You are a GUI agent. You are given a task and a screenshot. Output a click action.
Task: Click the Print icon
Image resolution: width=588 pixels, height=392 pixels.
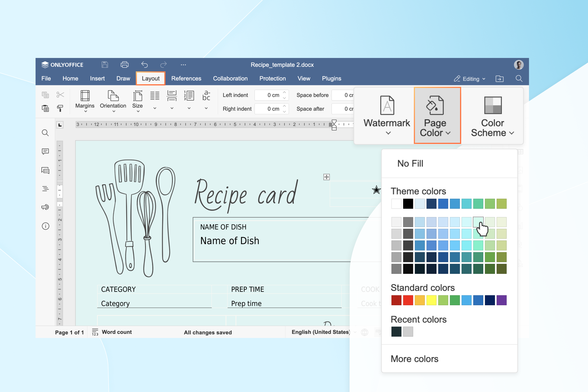tap(124, 65)
